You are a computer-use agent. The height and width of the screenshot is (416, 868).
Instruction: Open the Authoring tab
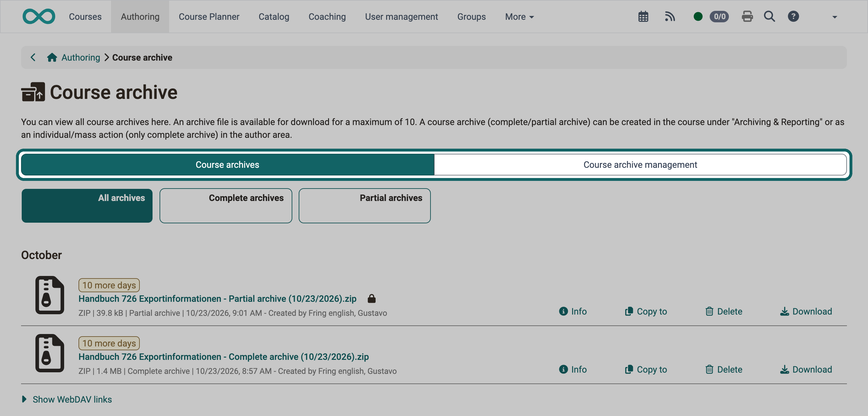point(140,17)
